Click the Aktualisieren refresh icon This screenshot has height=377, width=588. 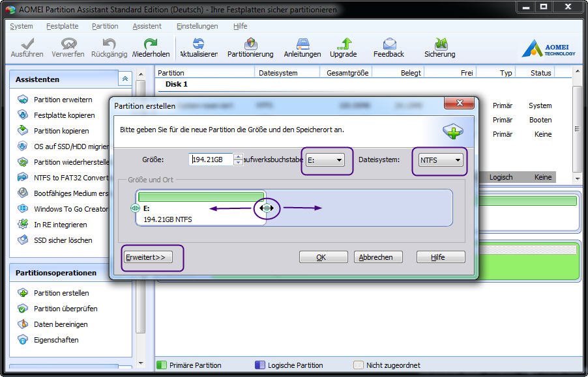click(198, 44)
